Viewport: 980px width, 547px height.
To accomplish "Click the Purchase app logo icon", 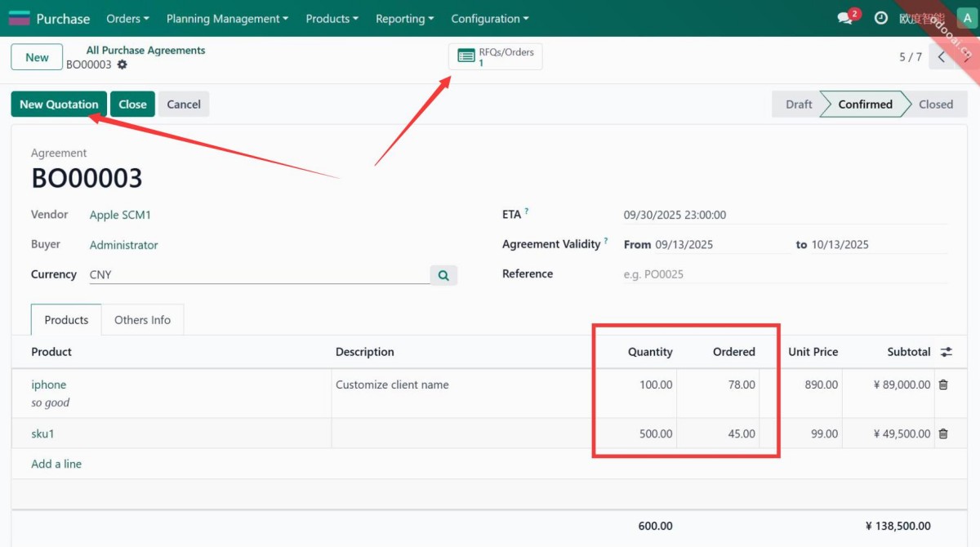I will (x=19, y=18).
